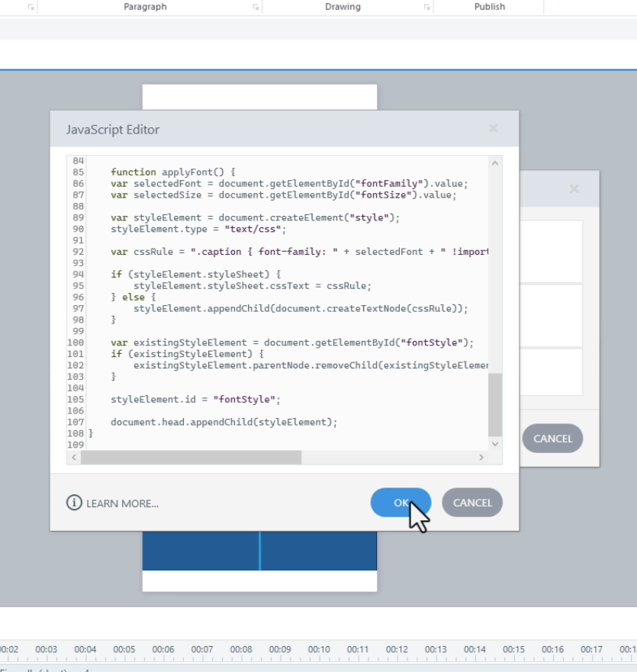Click the code editor scroll-down arrow
This screenshot has height=672, width=637.
494,444
